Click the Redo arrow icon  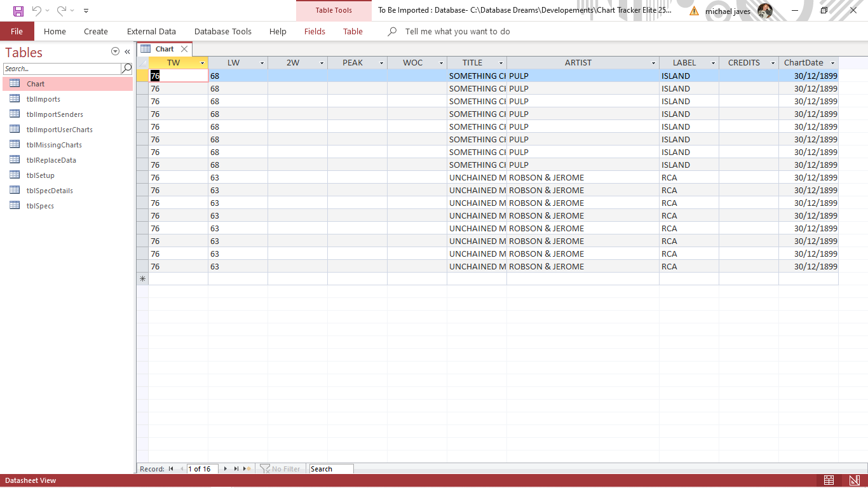(x=62, y=11)
